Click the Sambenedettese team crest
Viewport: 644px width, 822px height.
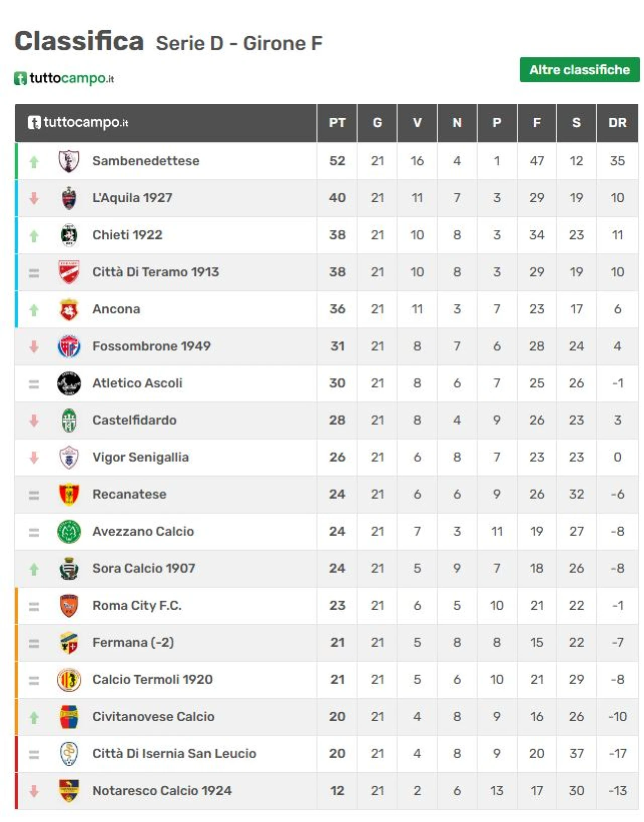click(x=69, y=161)
